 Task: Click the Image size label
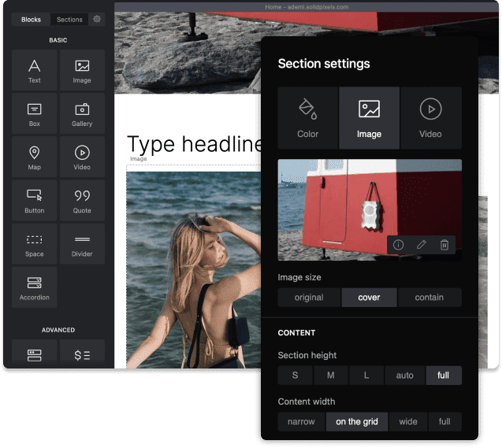(299, 277)
